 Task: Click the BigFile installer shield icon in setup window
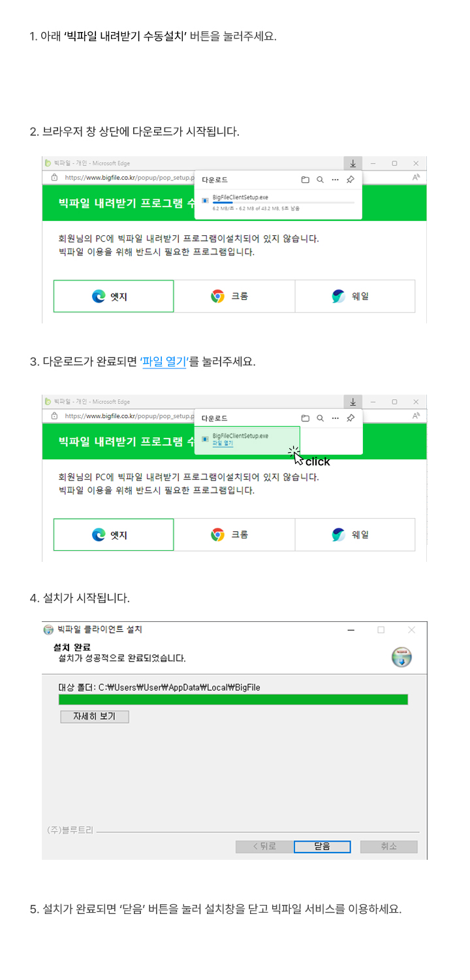point(401,657)
